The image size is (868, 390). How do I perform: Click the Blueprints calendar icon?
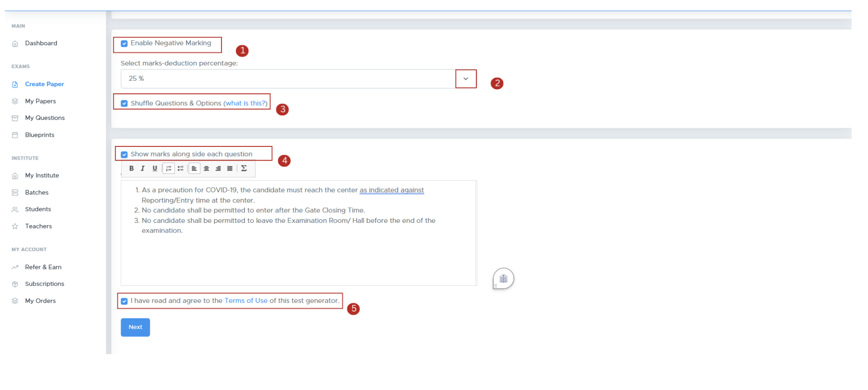[x=15, y=135]
